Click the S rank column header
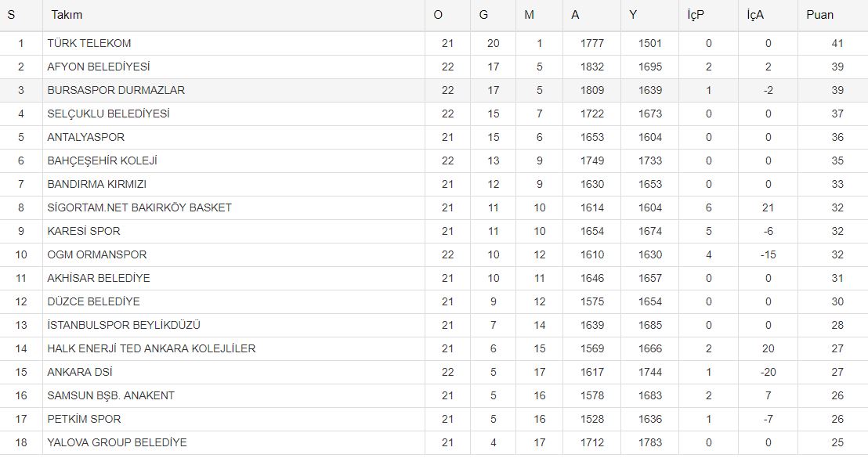The width and height of the screenshot is (868, 458). pyautogui.click(x=11, y=15)
